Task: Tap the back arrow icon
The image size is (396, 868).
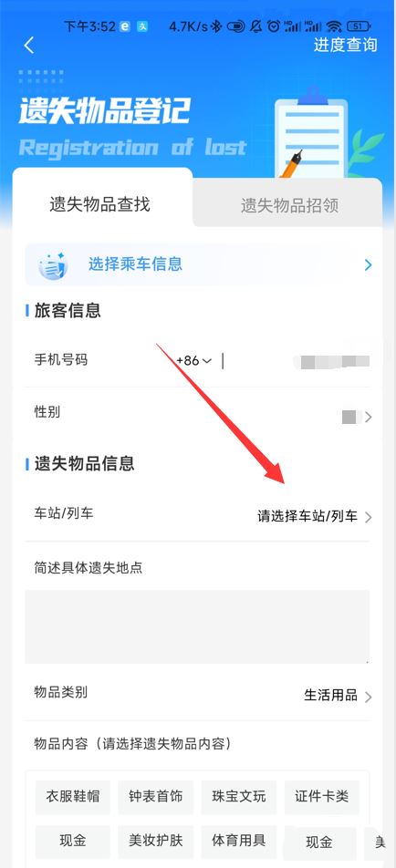Action: (29, 46)
